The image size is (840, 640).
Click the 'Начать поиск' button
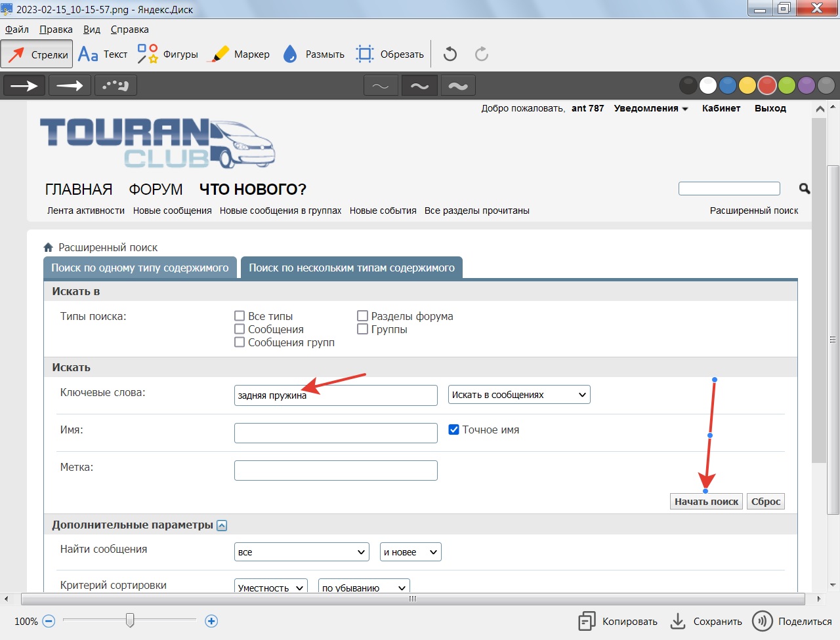tap(707, 502)
